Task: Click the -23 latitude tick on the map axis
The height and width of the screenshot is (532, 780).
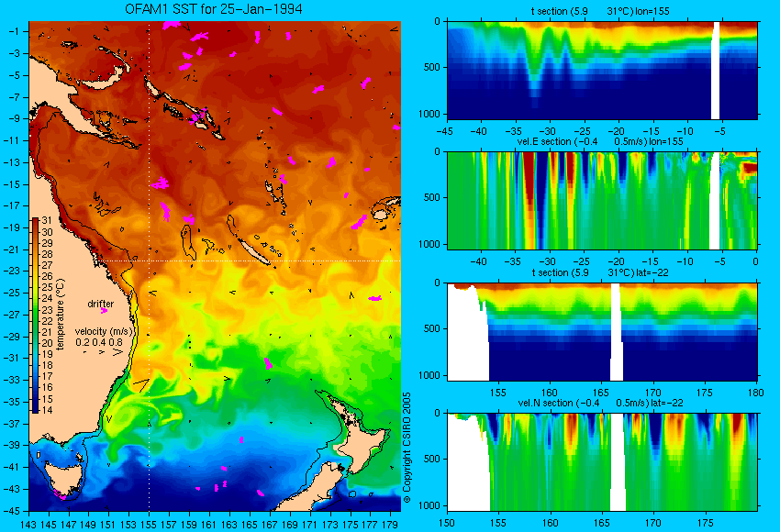Action: [x=11, y=271]
